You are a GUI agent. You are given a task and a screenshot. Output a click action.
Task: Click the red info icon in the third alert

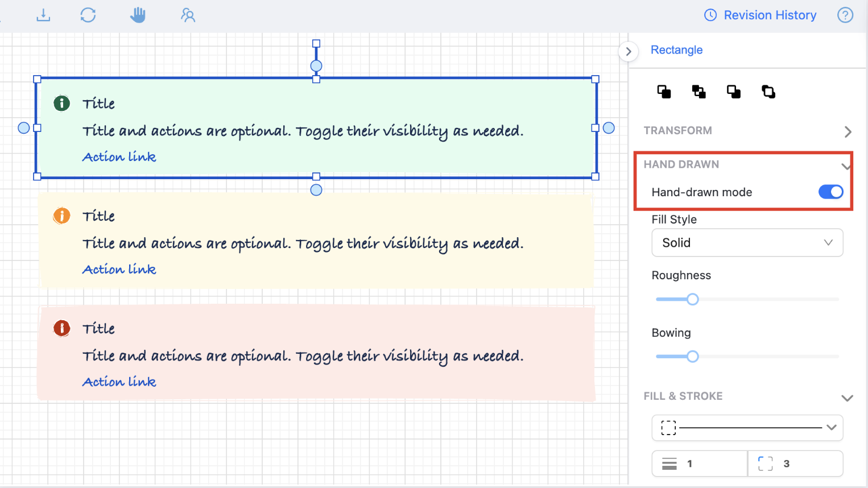(61, 328)
